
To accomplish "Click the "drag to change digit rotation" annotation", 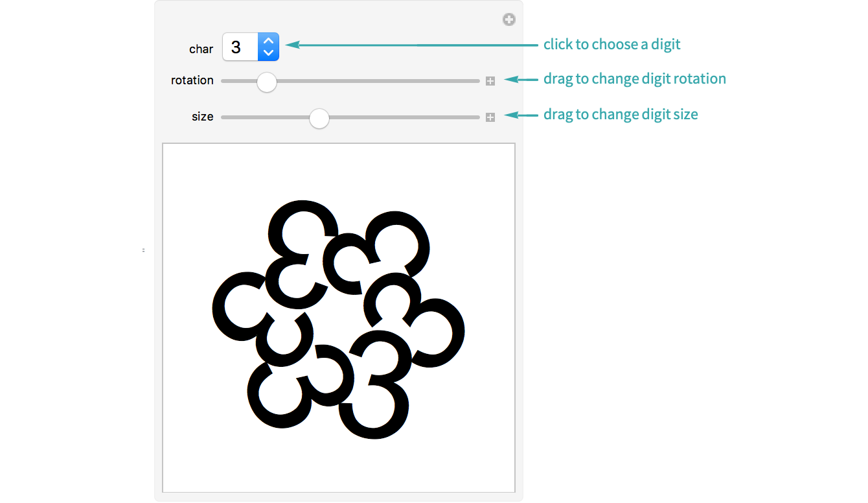I will (x=634, y=79).
